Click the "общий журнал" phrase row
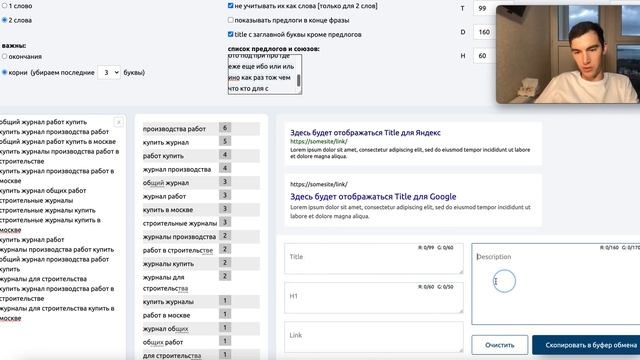This screenshot has height=360, width=640. [201, 182]
